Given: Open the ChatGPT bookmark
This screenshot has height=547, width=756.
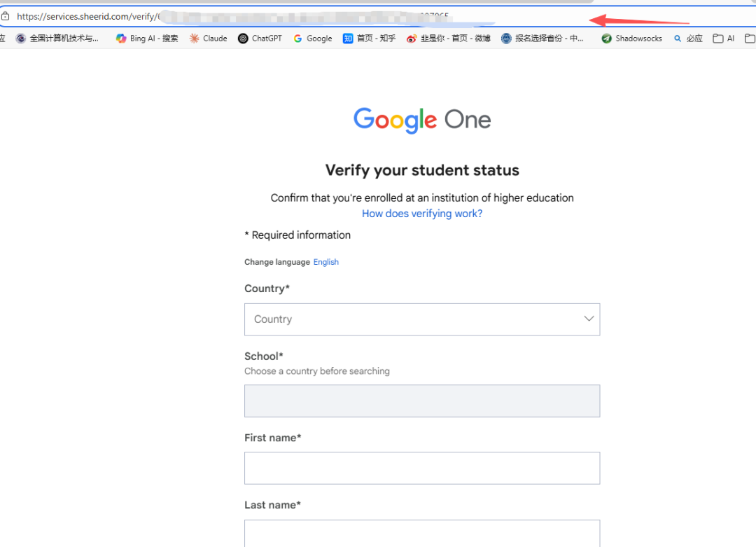Looking at the screenshot, I should tap(260, 39).
